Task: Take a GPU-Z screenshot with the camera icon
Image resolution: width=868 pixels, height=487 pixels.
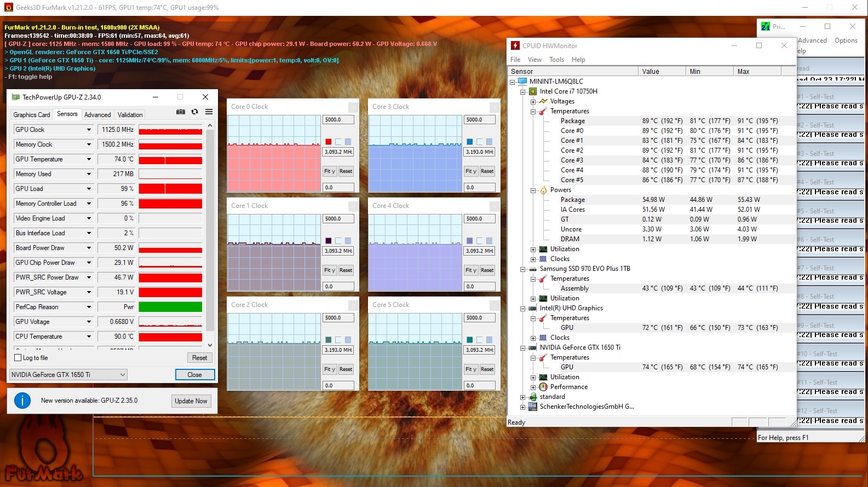Action: point(181,112)
